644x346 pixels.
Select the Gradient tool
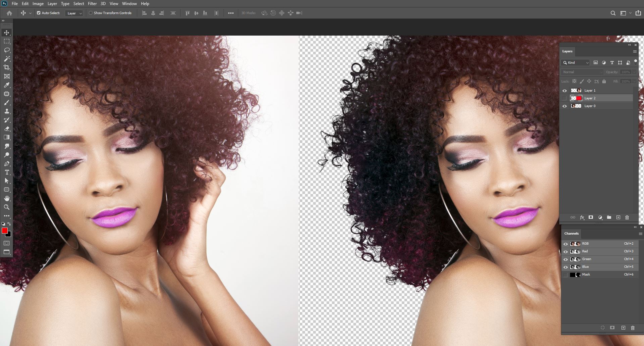coord(7,138)
